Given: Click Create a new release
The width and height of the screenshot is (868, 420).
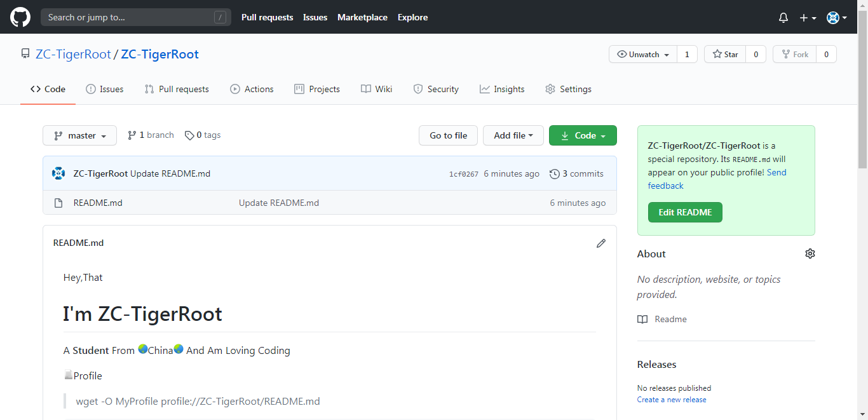Looking at the screenshot, I should pos(672,400).
